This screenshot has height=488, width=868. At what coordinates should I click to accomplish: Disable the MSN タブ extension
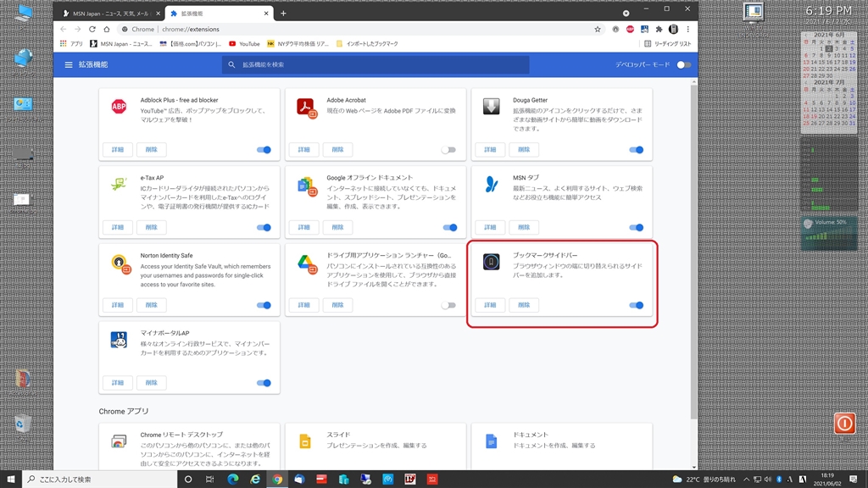coord(636,227)
